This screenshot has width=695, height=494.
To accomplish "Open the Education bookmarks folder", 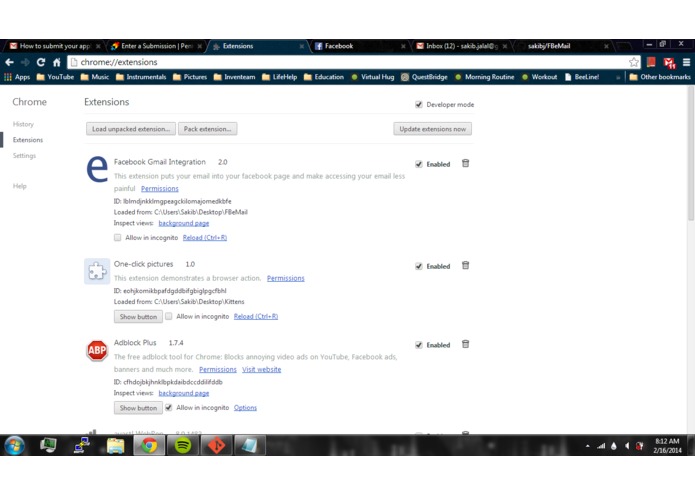I will 324,77.
